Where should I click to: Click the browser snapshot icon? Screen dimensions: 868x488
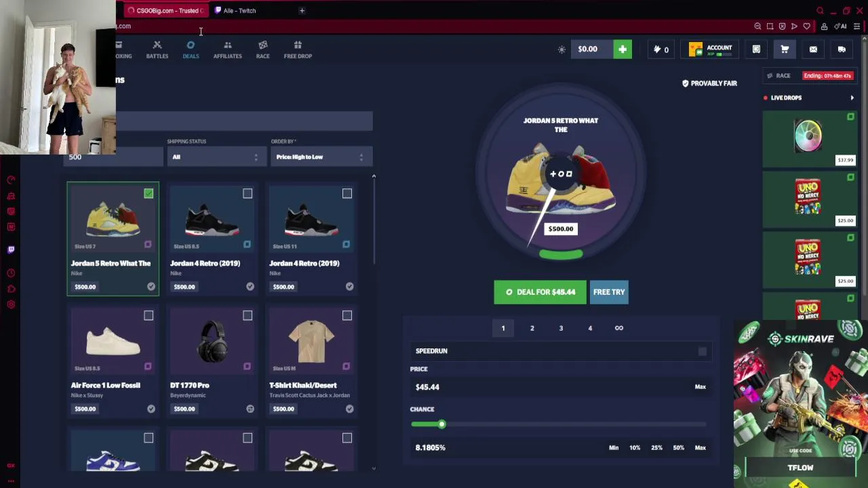coord(770,26)
